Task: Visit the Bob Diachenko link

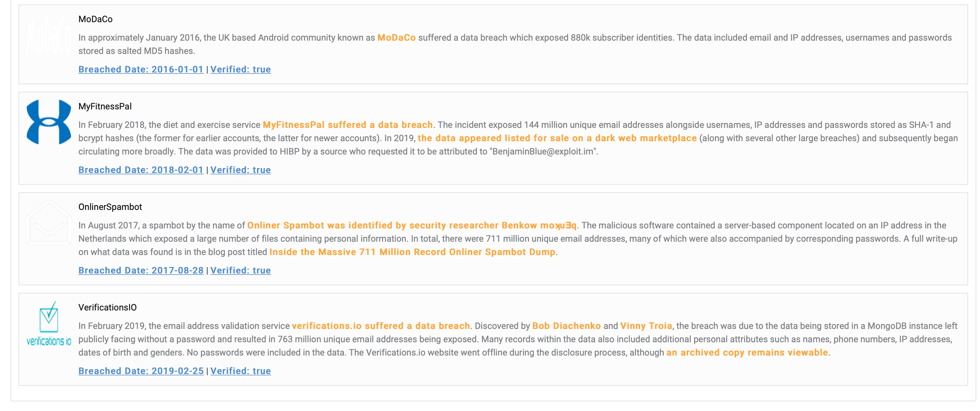Action: click(x=567, y=326)
